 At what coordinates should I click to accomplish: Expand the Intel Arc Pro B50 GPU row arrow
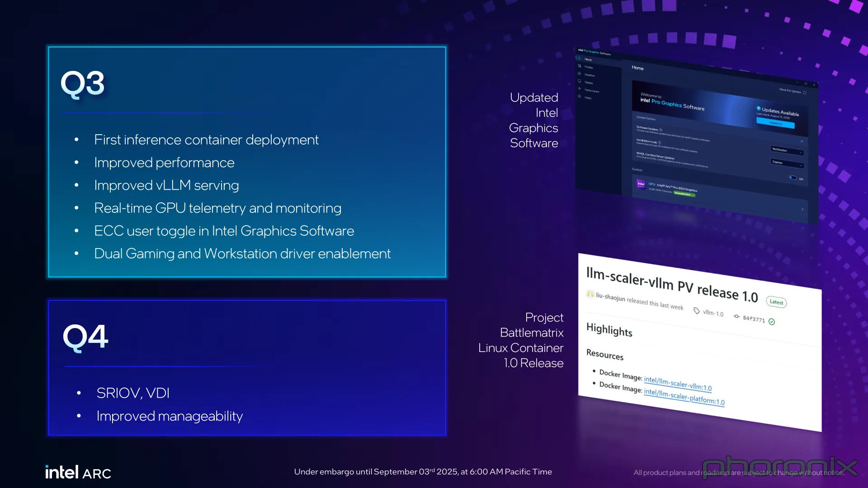802,209
